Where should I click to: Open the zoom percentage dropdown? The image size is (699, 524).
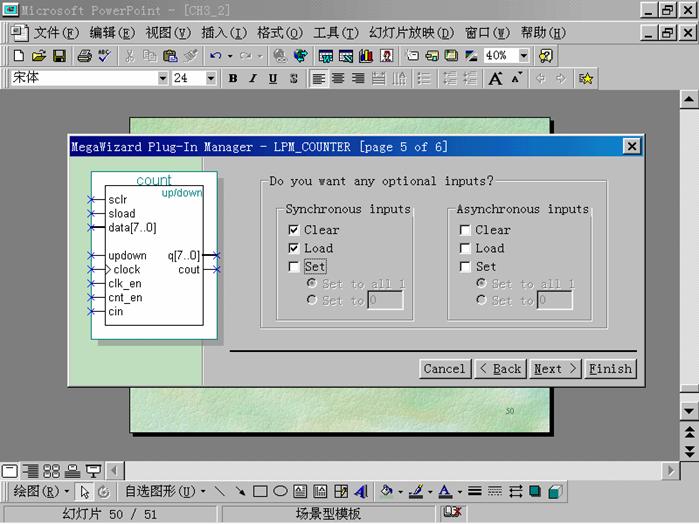(524, 56)
